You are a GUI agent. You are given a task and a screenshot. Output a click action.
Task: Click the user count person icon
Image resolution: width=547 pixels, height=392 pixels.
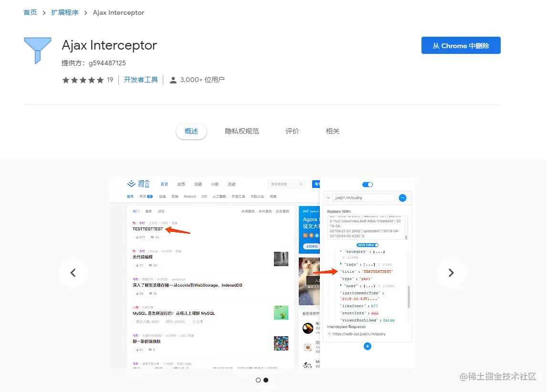[173, 80]
